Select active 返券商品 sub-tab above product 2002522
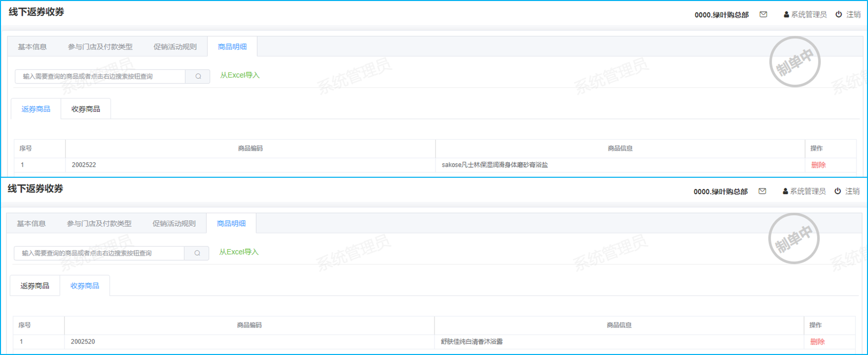Image resolution: width=868 pixels, height=355 pixels. [x=36, y=109]
